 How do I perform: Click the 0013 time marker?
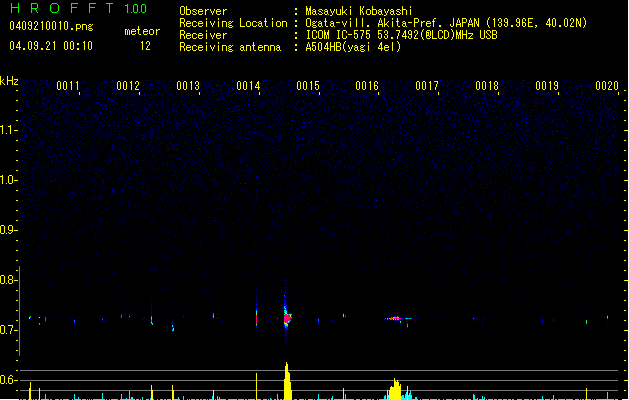188,86
